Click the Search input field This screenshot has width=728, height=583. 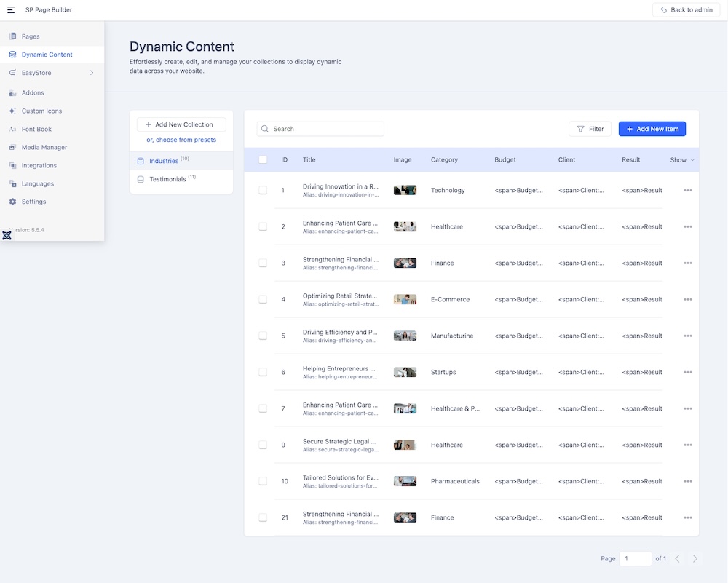[325, 129]
